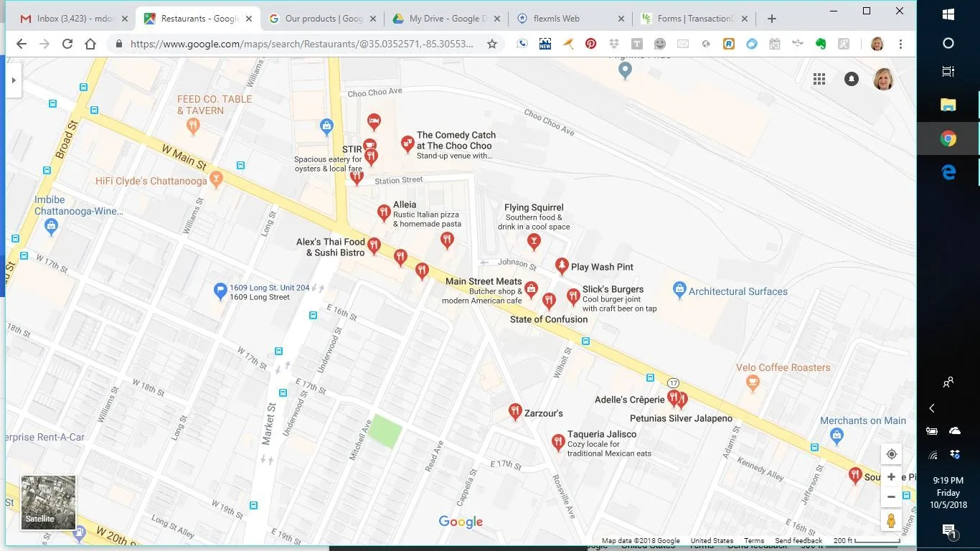The image size is (980, 551).
Task: Select Imbibe Chattanooga wine shop pin
Action: 50,227
